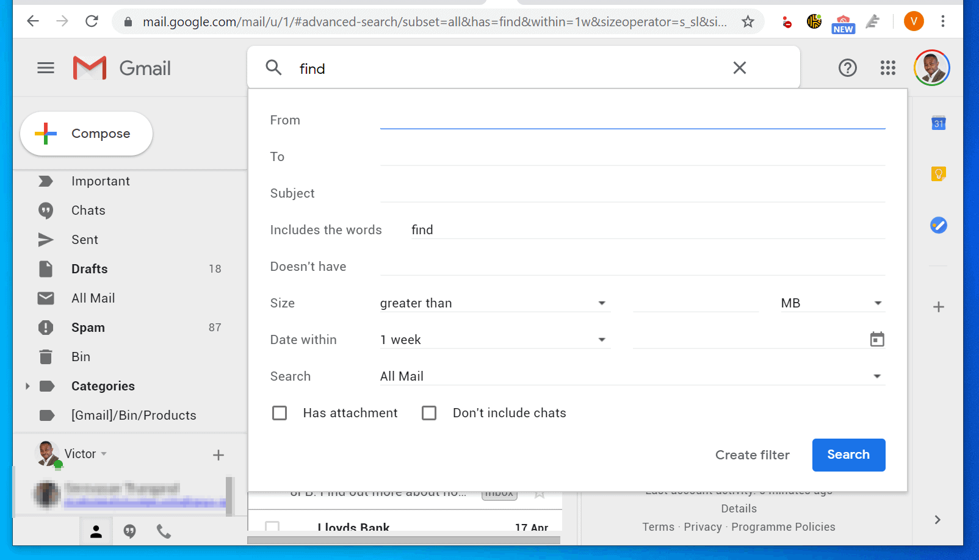Clear the search query with the X icon
This screenshot has width=979, height=560.
[x=740, y=68]
